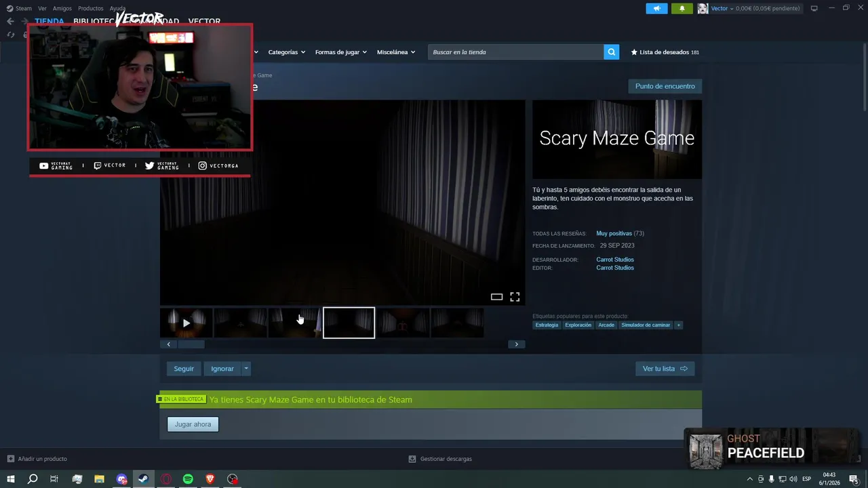Click the wishlist star icon
868x488 pixels.
(634, 52)
